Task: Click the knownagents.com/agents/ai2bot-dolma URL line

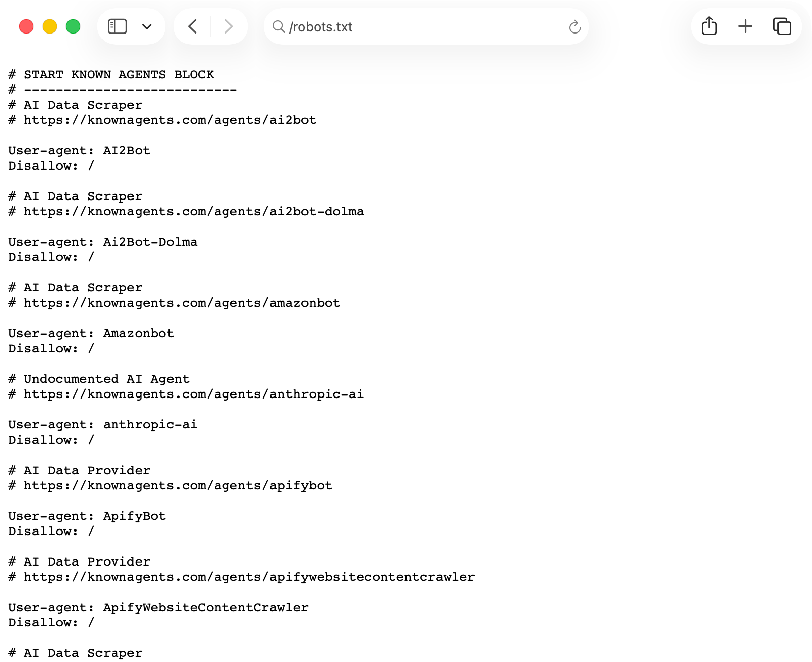Action: (186, 212)
